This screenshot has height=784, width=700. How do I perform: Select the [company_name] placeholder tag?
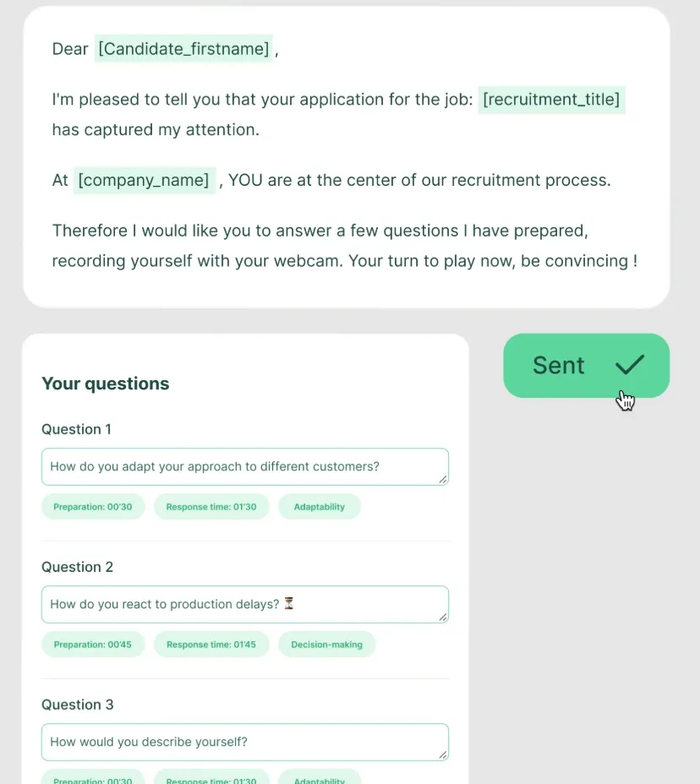[x=144, y=180]
